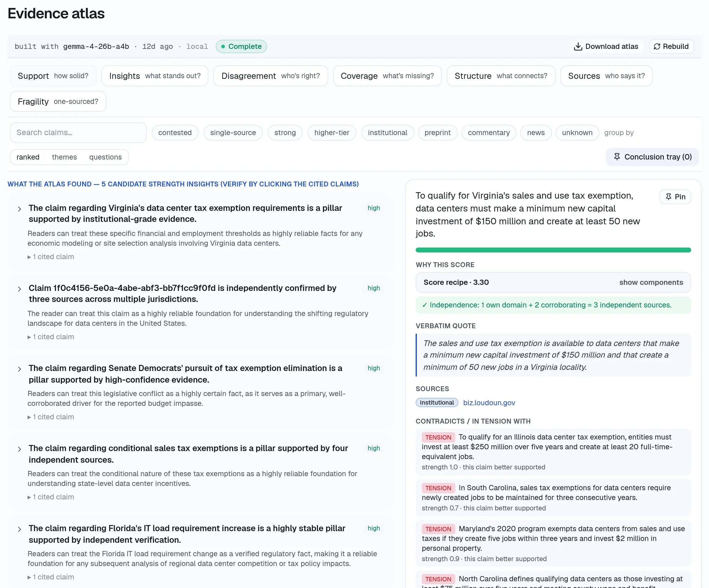709x588 pixels.
Task: Expand the Florida IT load requirement chevron
Action: [x=20, y=529]
